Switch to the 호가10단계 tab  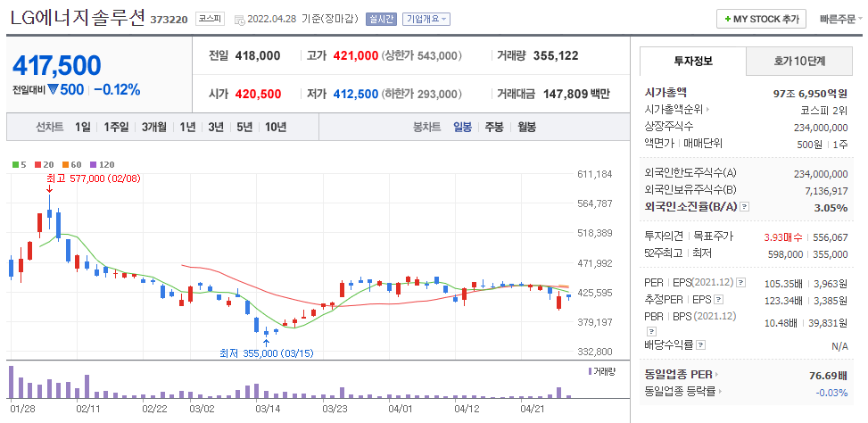(x=799, y=61)
